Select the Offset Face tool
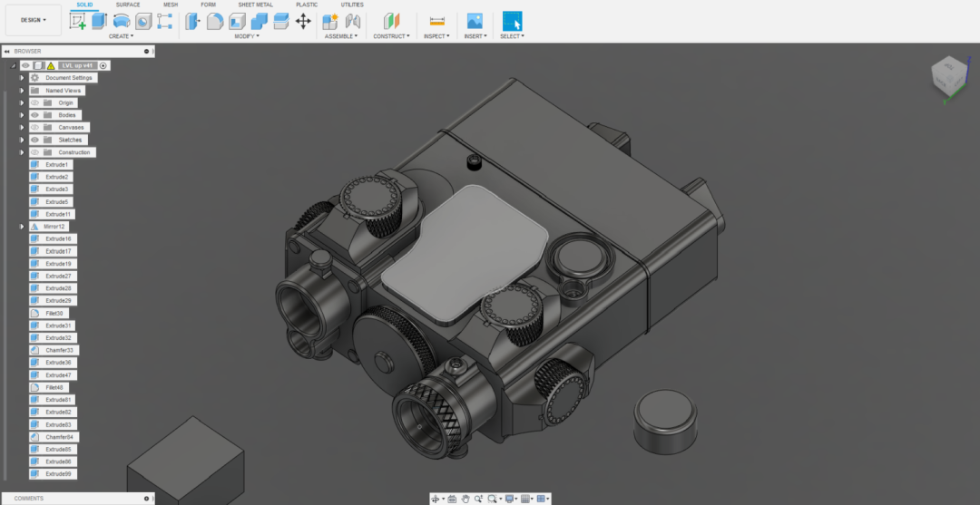Viewport: 980px width, 505px height. pos(280,21)
